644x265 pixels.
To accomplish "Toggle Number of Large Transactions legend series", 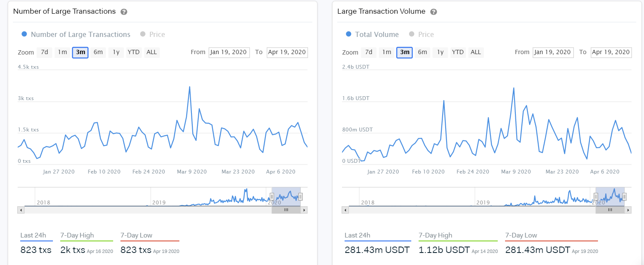I will pos(76,34).
